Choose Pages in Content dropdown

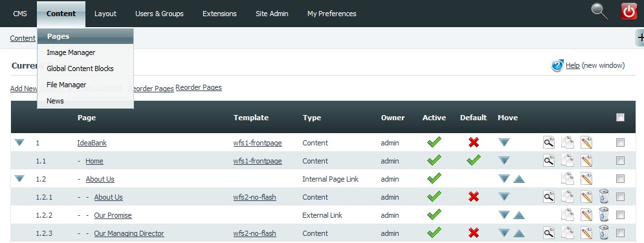pyautogui.click(x=85, y=36)
